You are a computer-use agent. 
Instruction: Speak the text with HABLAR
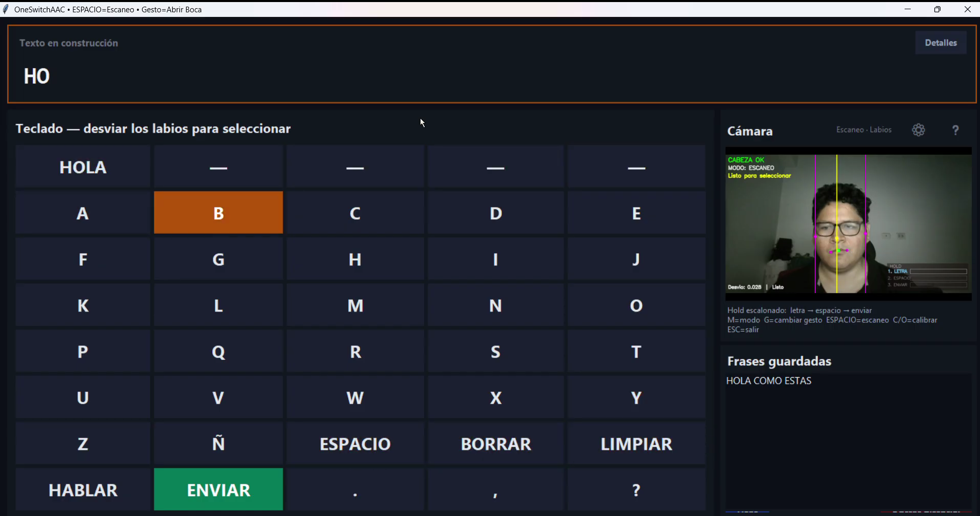83,489
